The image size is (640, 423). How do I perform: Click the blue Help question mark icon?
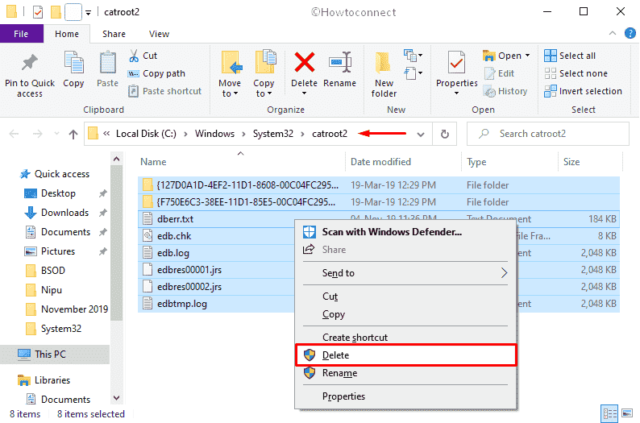click(630, 33)
